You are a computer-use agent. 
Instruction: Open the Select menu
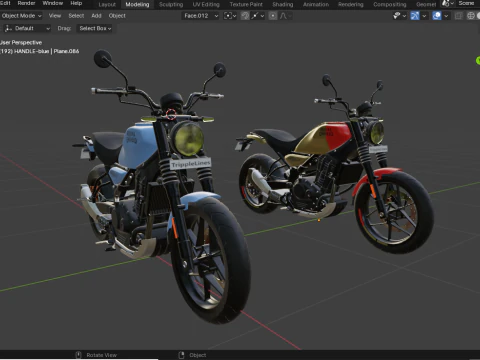coord(76,16)
